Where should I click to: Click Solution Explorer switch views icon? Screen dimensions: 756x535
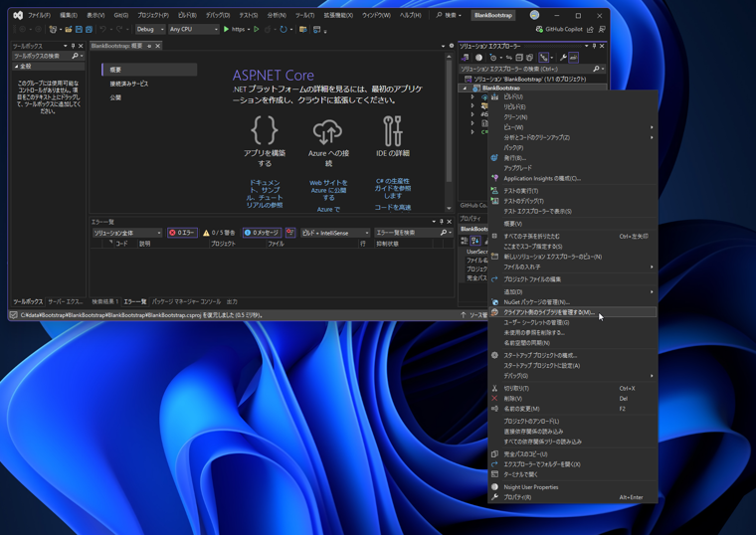coord(465,58)
